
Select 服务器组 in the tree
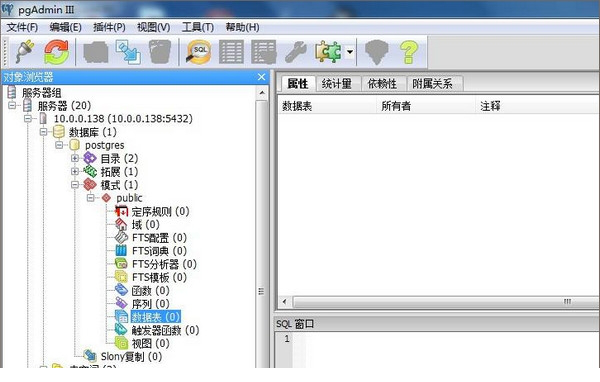click(41, 93)
